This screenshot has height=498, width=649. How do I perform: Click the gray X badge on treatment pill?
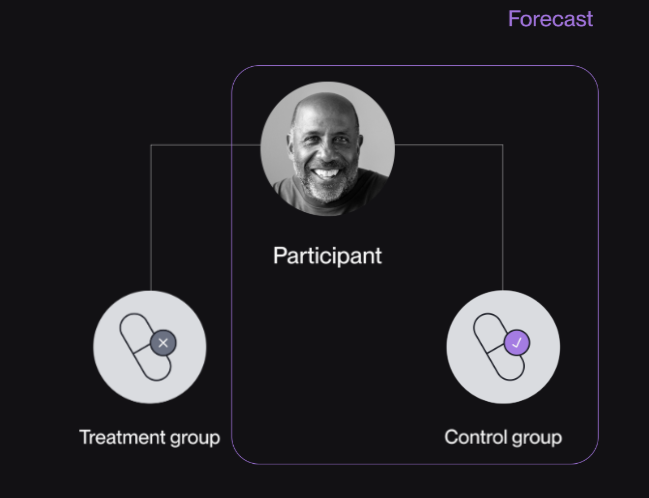tap(164, 343)
